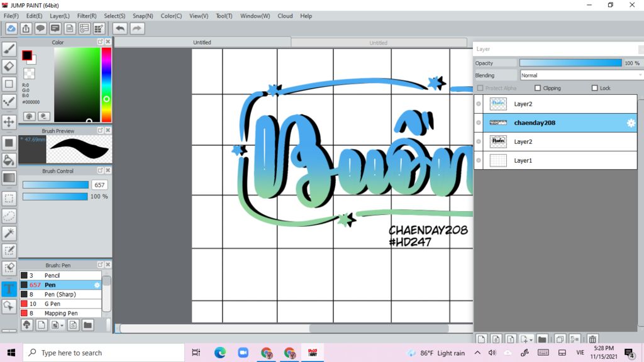The height and width of the screenshot is (362, 644).
Task: Toggle visibility of lower Layer2
Action: point(479,141)
